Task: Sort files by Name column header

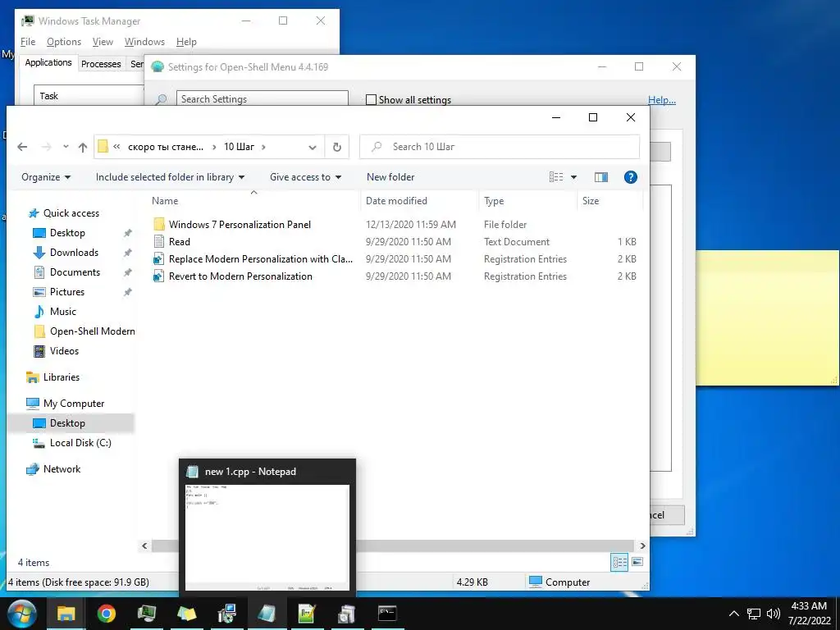Action: [254, 201]
